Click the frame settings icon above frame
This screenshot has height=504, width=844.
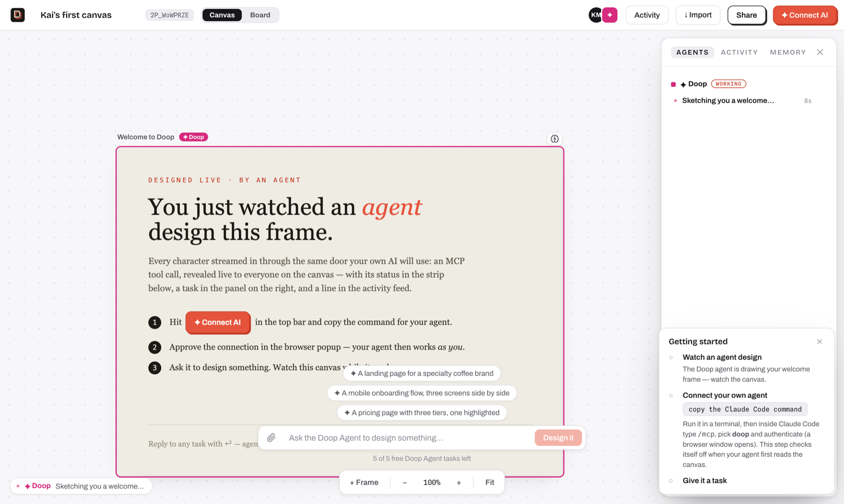point(554,139)
